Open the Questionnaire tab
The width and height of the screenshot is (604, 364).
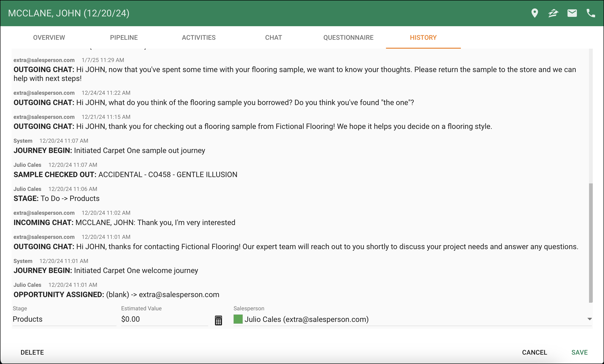(348, 37)
